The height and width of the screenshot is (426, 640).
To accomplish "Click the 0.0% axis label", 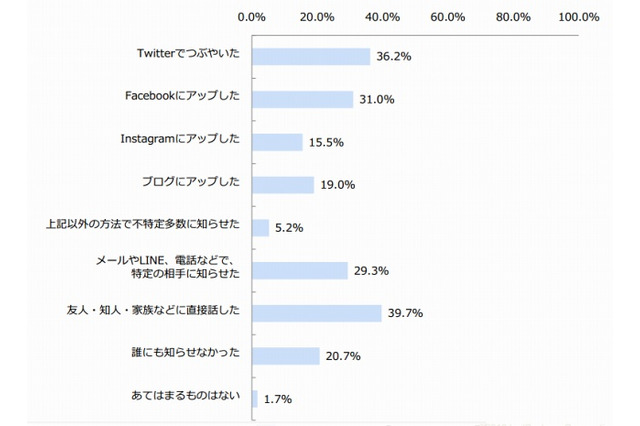I will pos(251,17).
